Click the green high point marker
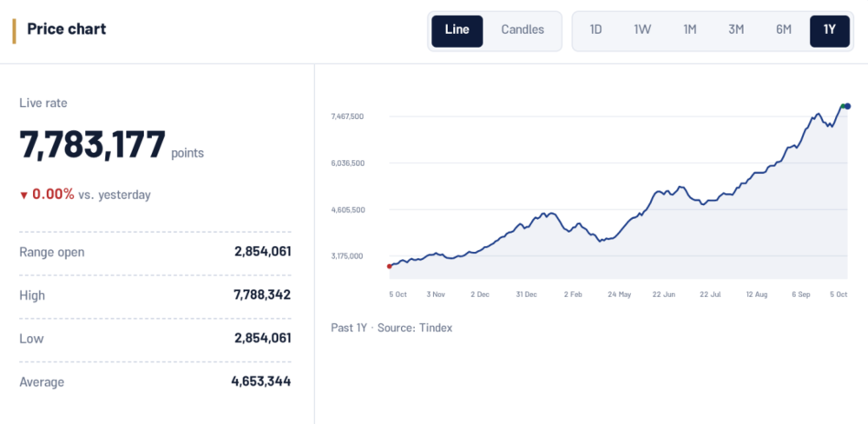868x424 pixels. [843, 106]
